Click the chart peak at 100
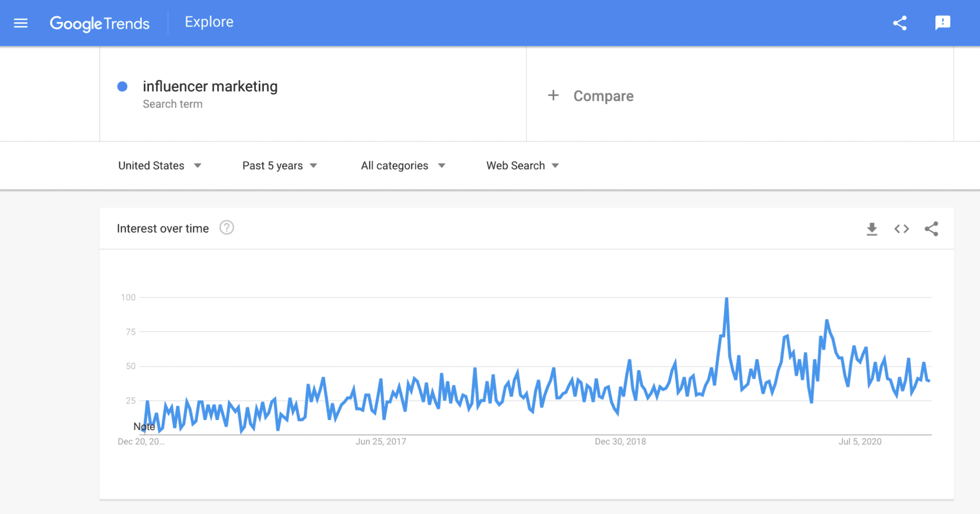Screen dimensions: 980x514 (x=727, y=297)
